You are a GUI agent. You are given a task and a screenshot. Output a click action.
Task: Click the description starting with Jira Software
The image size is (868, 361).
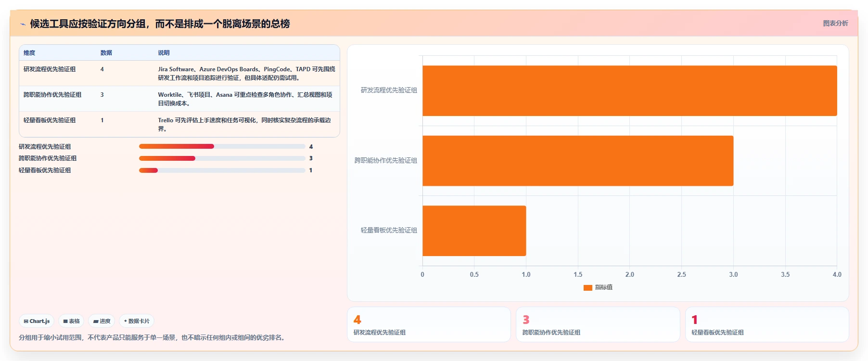tap(247, 74)
